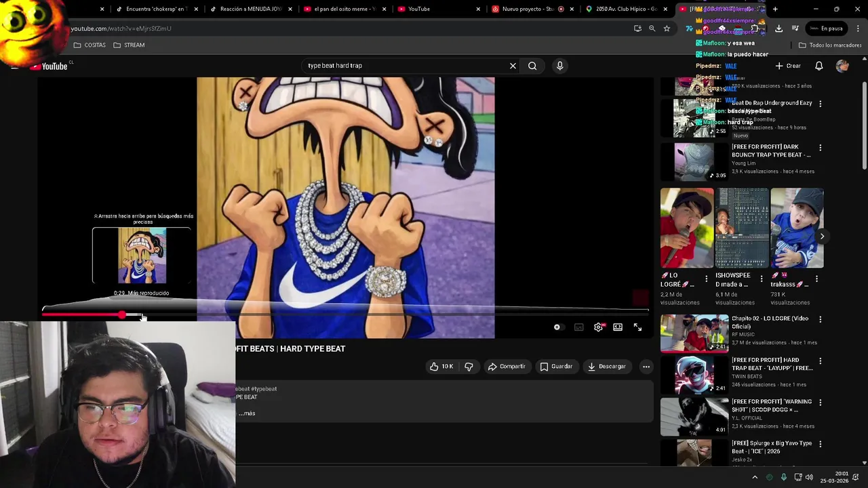Open 'trakasss' Short thumbnail
This screenshot has width=868, height=488.
coord(797,228)
